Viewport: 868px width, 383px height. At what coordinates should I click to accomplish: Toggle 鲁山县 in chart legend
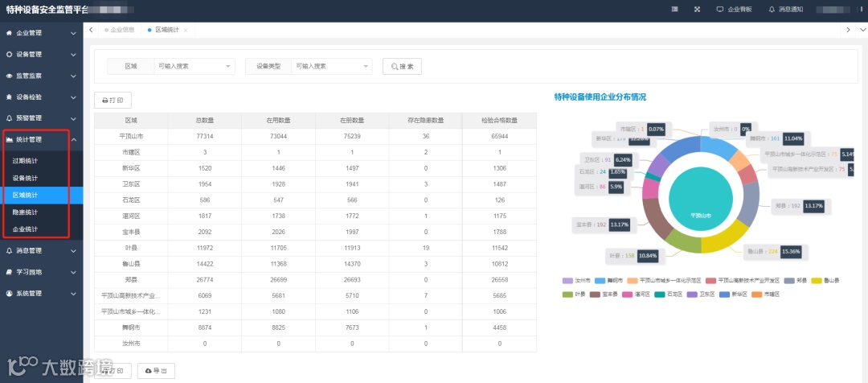coord(825,281)
